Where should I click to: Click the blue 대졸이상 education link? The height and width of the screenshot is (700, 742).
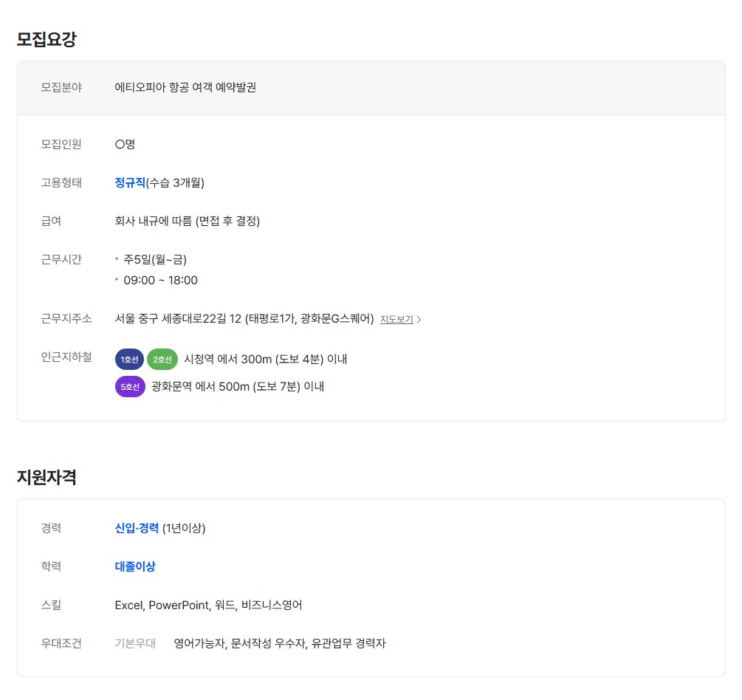click(135, 566)
